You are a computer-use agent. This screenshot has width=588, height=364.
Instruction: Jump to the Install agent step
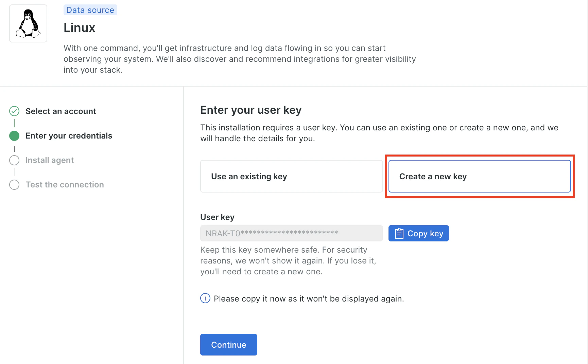coord(50,160)
